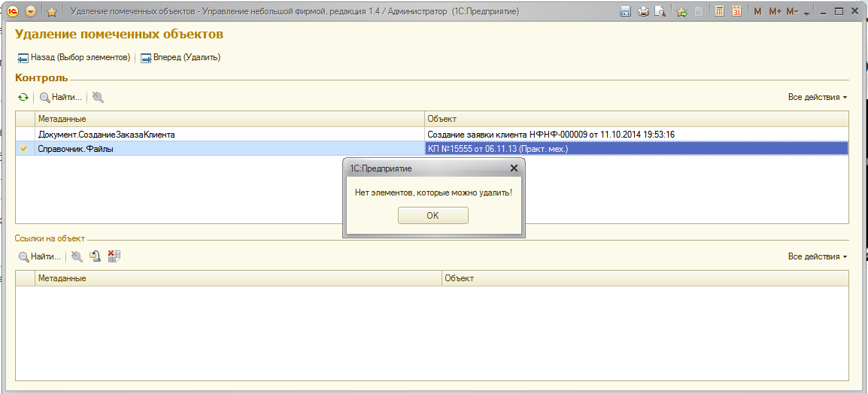This screenshot has height=394, width=868.
Task: Close the 1С:Предприятие message dialog
Action: (514, 169)
